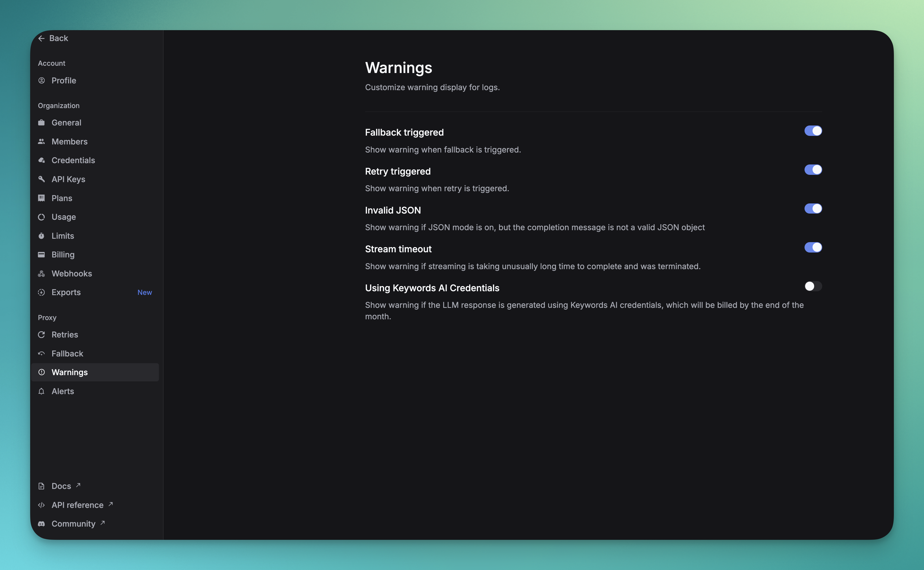
Task: Click the Back arrow icon
Action: [42, 38]
